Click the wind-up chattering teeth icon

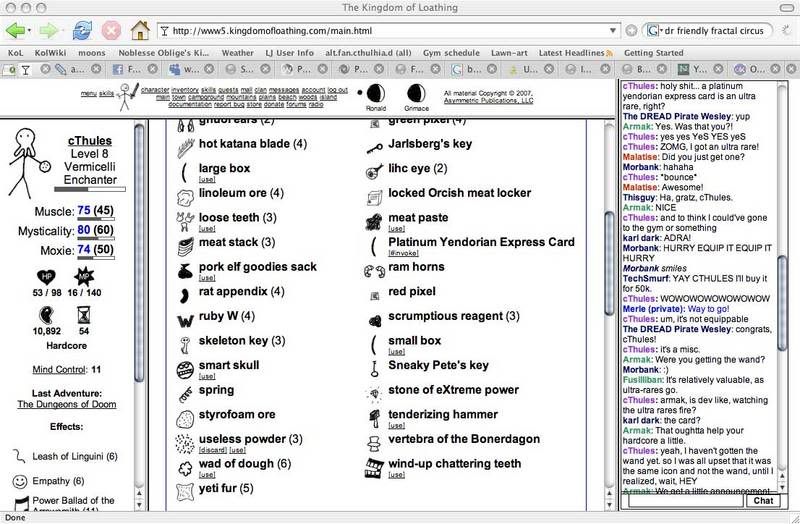[x=374, y=468]
